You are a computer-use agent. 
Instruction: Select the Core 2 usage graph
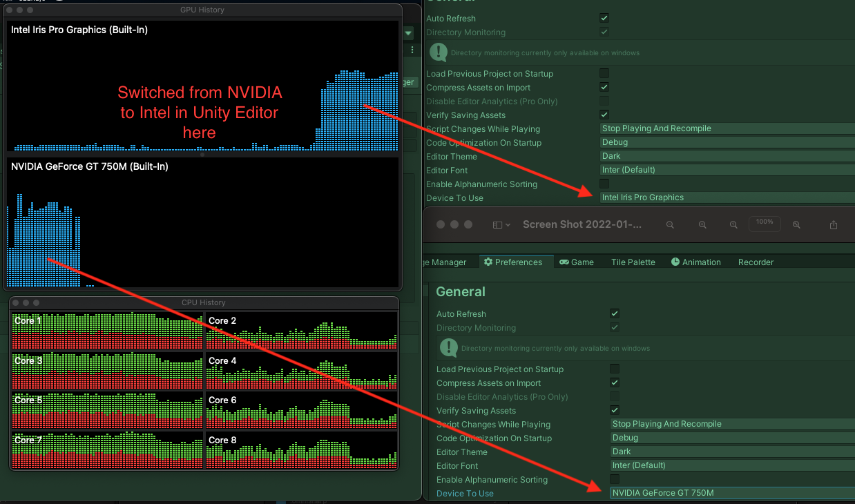tap(302, 331)
